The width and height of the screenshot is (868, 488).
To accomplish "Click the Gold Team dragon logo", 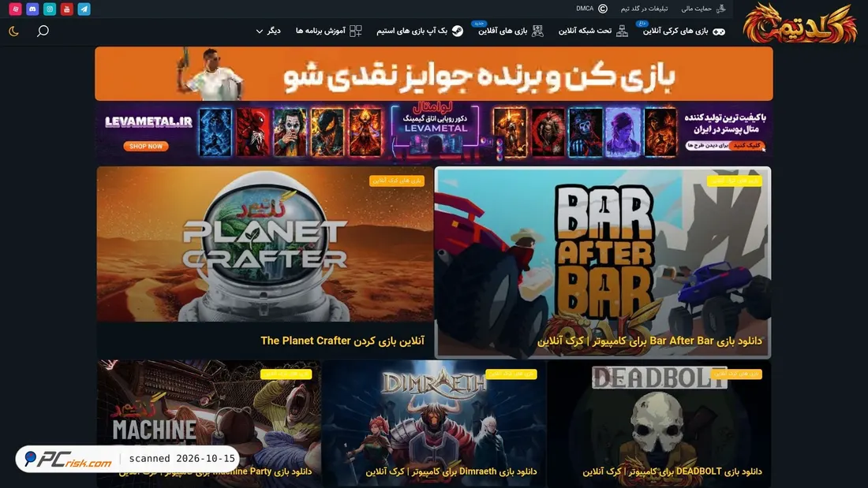I will tap(800, 23).
